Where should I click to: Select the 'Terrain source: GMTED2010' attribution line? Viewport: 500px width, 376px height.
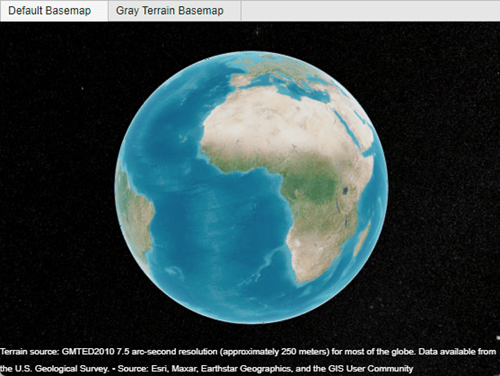click(248, 352)
